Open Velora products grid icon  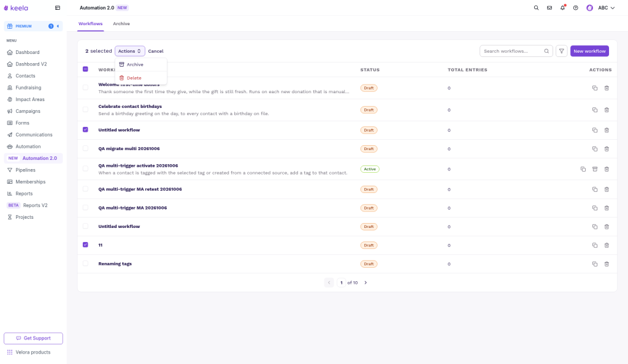coord(10,352)
